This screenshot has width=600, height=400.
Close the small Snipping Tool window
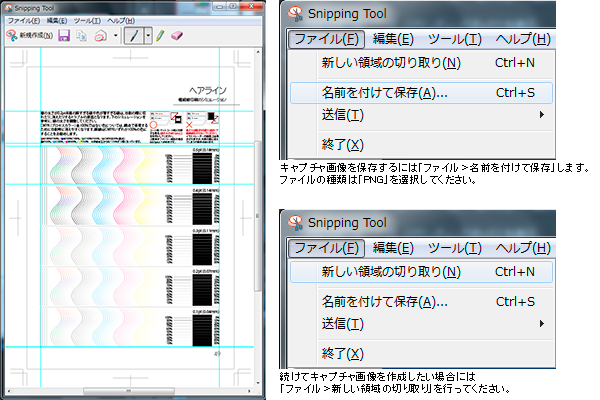(x=251, y=7)
